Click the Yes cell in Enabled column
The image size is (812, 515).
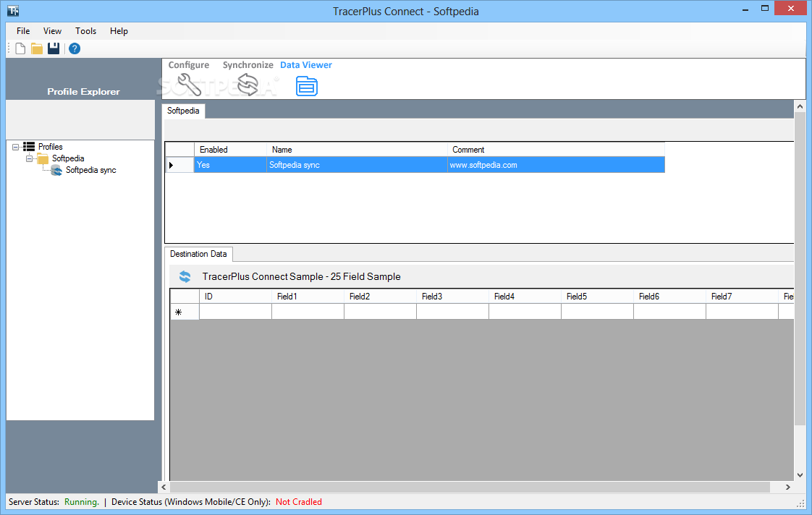click(x=230, y=165)
